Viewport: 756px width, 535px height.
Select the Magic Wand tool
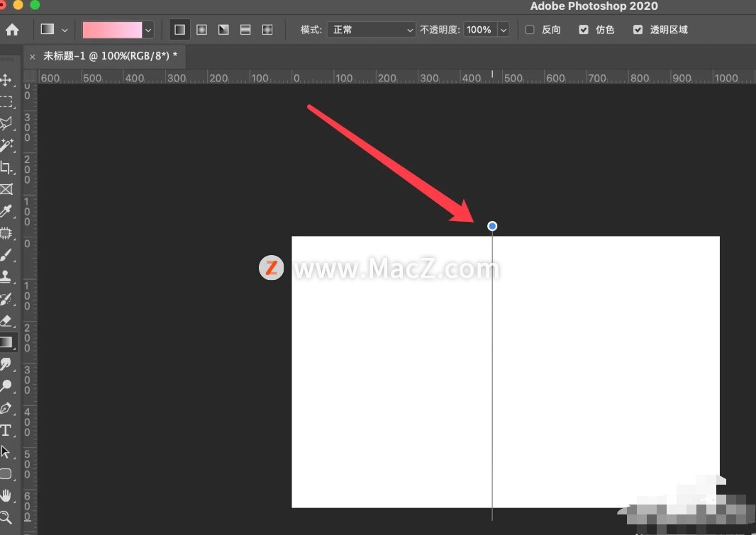click(x=6, y=145)
